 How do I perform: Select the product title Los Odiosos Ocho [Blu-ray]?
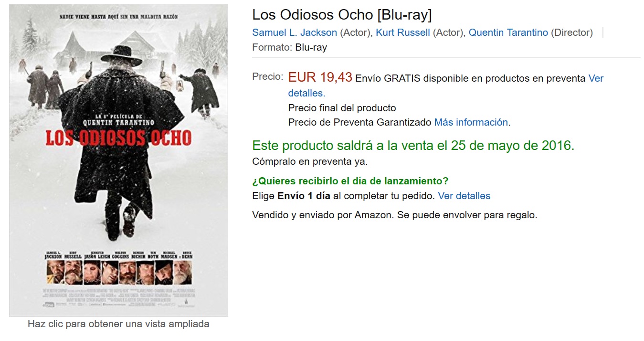pyautogui.click(x=342, y=15)
